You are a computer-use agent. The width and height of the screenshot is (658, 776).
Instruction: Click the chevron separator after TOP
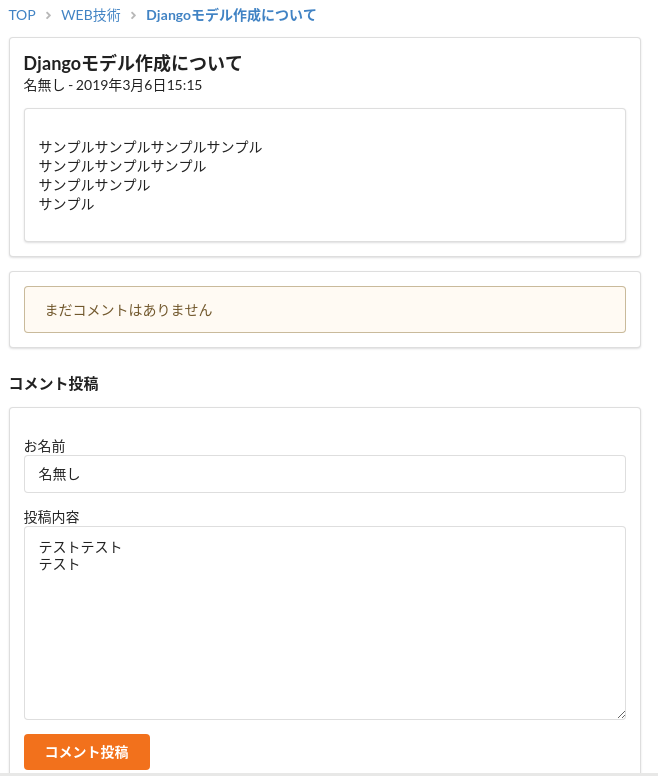[48, 15]
